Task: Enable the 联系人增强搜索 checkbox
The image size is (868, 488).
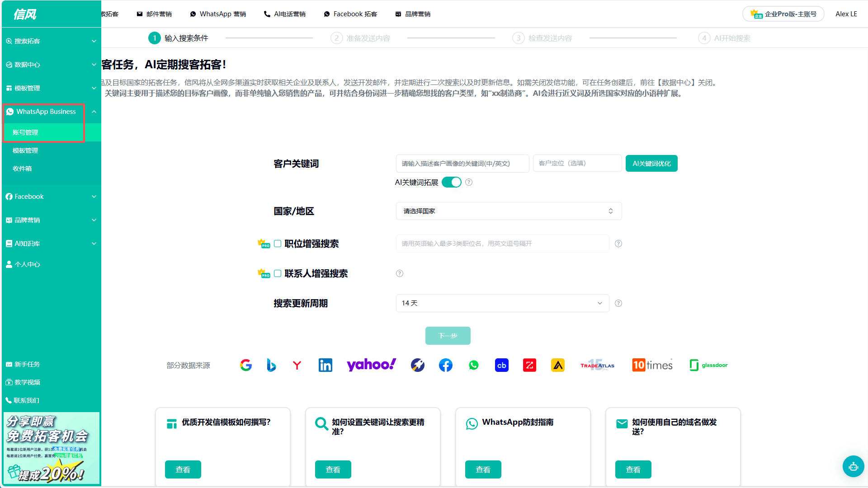Action: point(278,273)
